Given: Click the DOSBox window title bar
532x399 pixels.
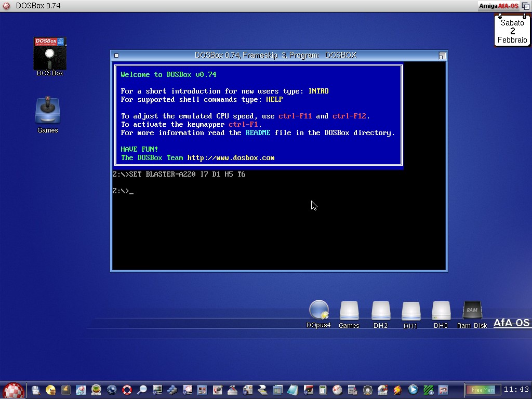Looking at the screenshot, I should coord(275,56).
